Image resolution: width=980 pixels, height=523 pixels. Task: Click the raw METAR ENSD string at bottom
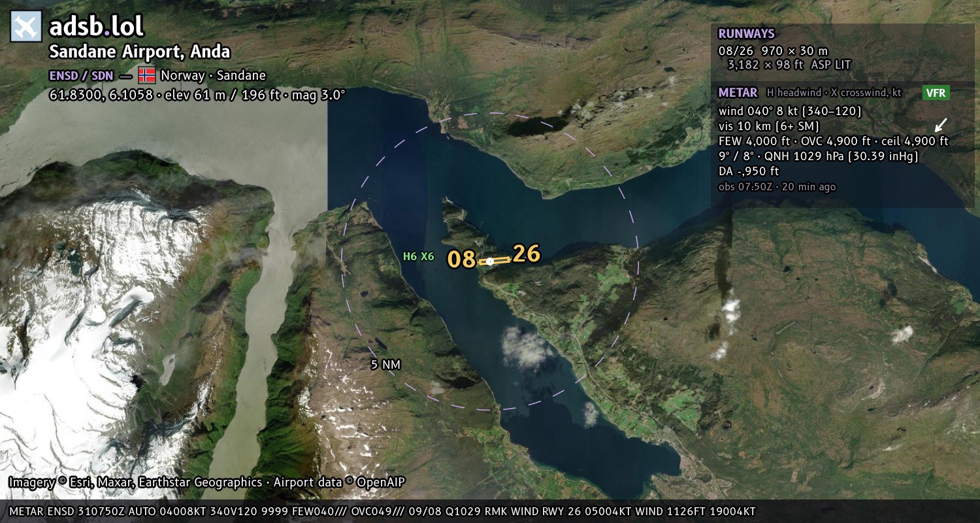(x=382, y=511)
